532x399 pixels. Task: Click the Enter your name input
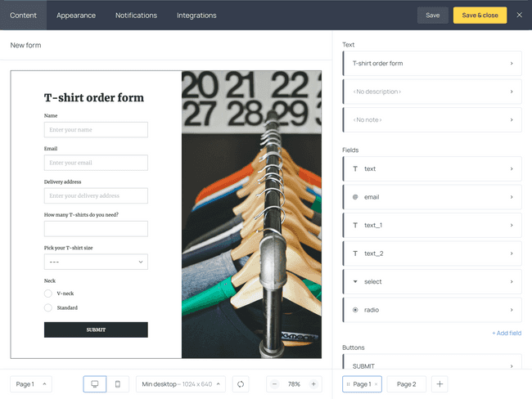point(96,130)
